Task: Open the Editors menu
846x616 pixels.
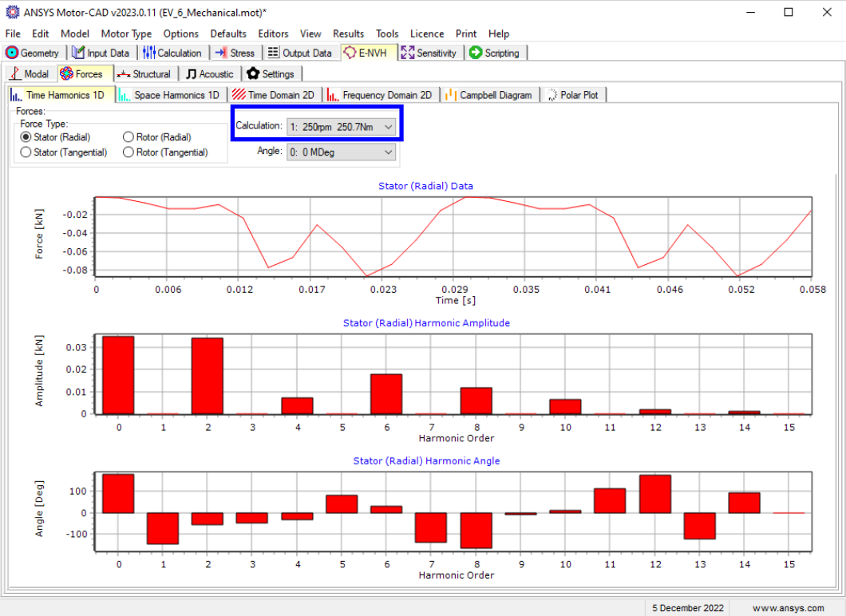Action: [x=273, y=34]
